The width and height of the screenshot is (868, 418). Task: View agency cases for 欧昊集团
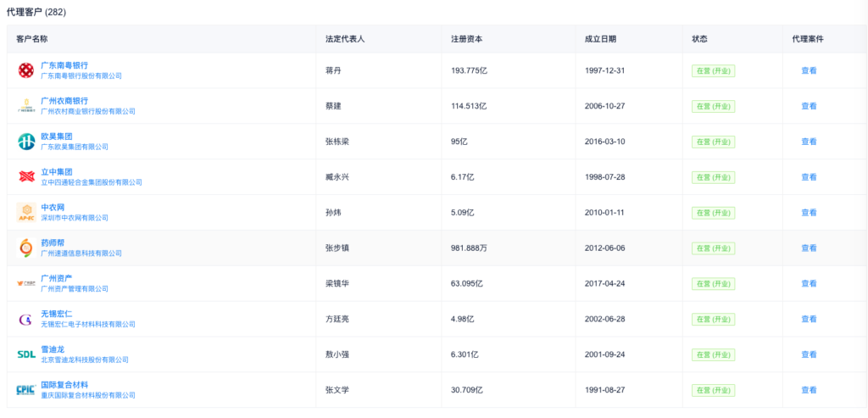point(809,142)
